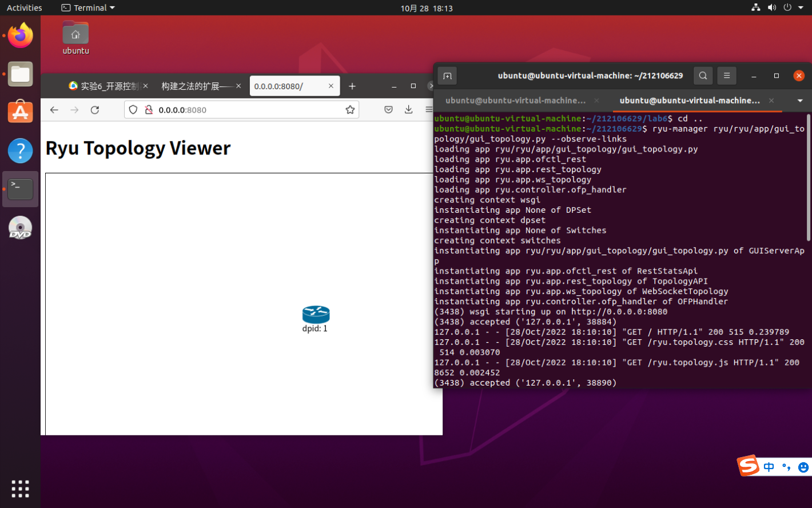This screenshot has height=508, width=812.
Task: Open the DVD disc icon in the dock
Action: [x=21, y=228]
